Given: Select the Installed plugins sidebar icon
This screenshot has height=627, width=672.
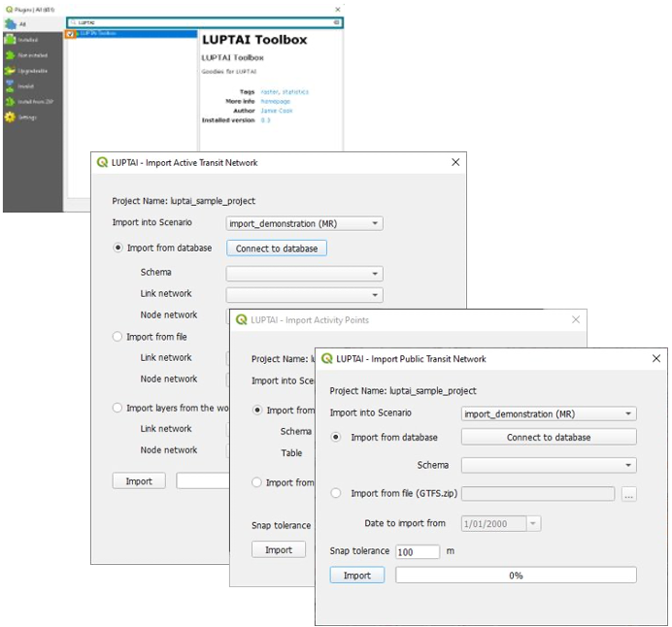Looking at the screenshot, I should click(10, 40).
